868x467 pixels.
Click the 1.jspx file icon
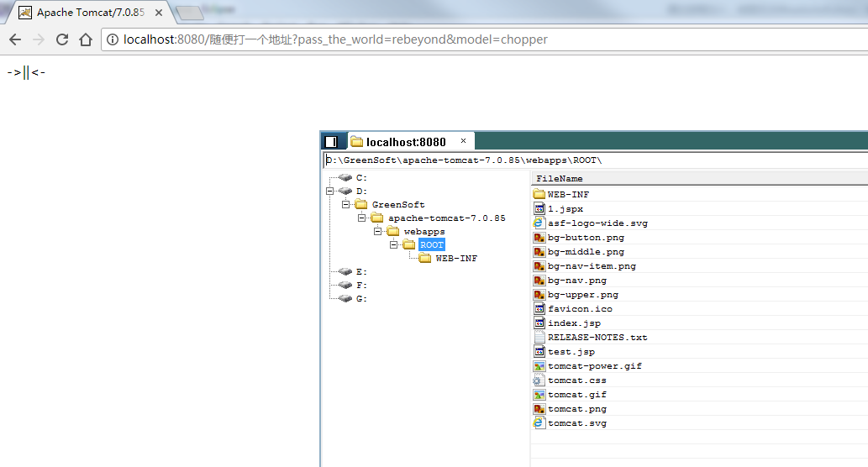click(539, 208)
